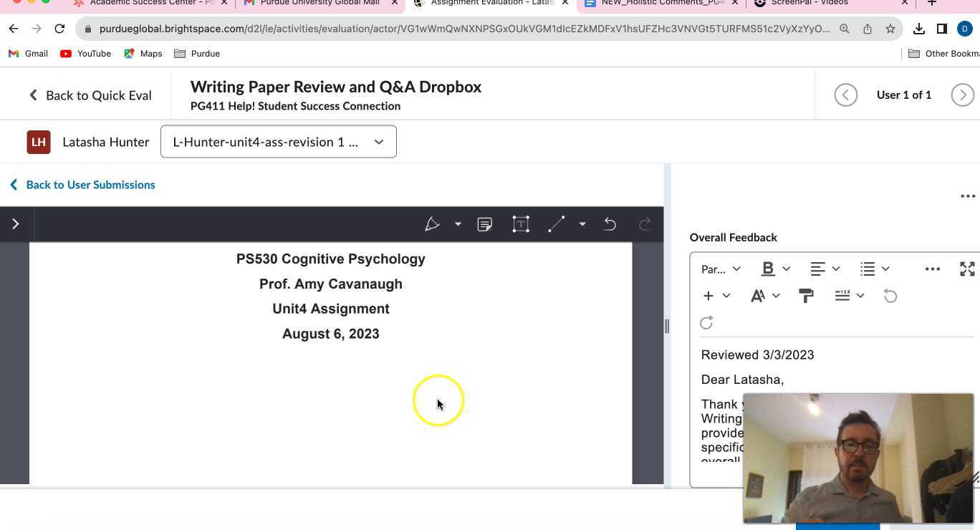Add a note annotation
The height and width of the screenshot is (530, 980).
click(485, 224)
